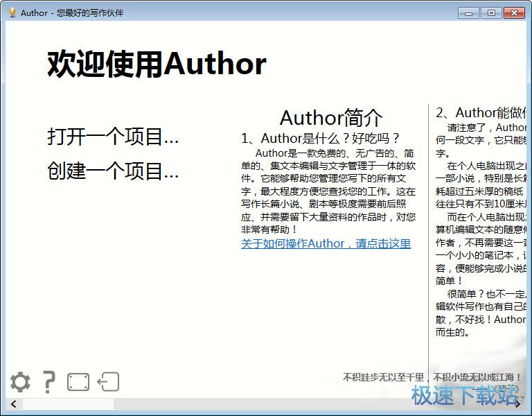Viewport: 532px width, 416px height.
Task: Open the 关于如何操作Author link
Action: 326,243
